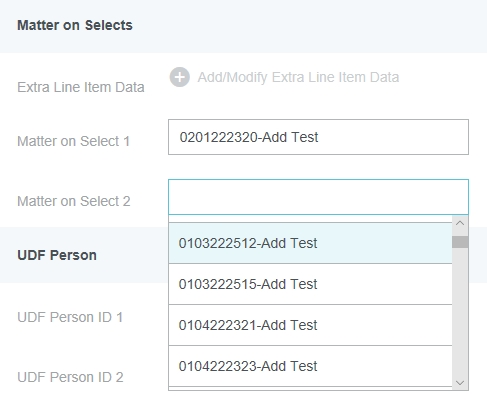Screen dimensions: 487x402
Task: Click the Extra Line Item Data label
Action: [81, 87]
